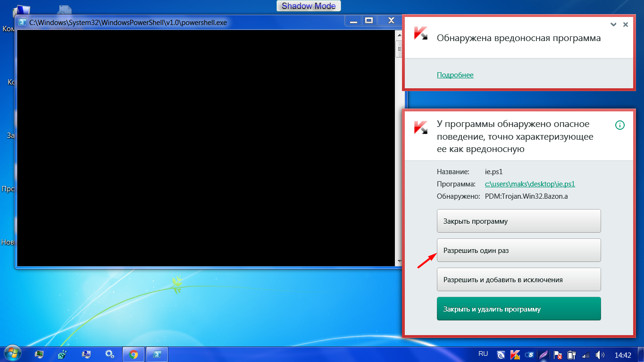Click the heading 'Обнаружена вредоносная программа'
Viewport: 644px width, 362px height.
(x=519, y=38)
